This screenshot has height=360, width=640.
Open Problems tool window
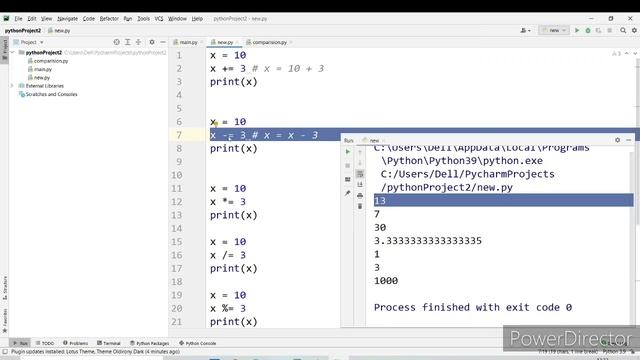tap(76, 343)
